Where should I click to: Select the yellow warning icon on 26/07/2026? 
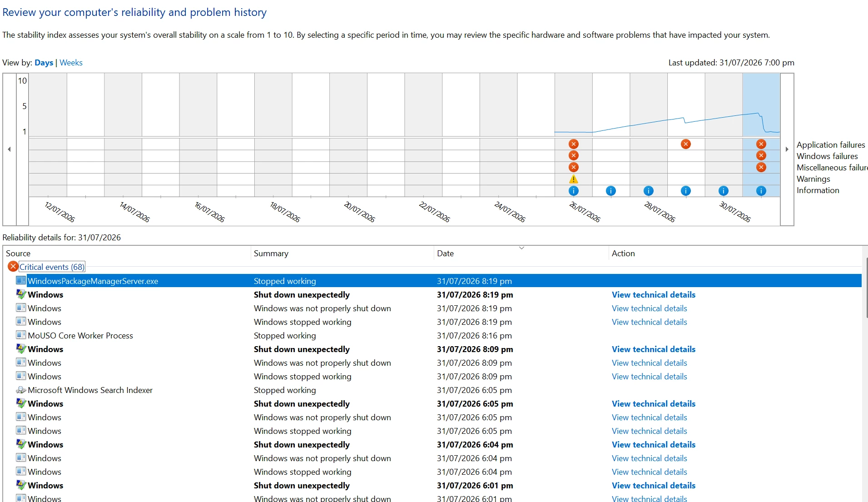(x=574, y=179)
